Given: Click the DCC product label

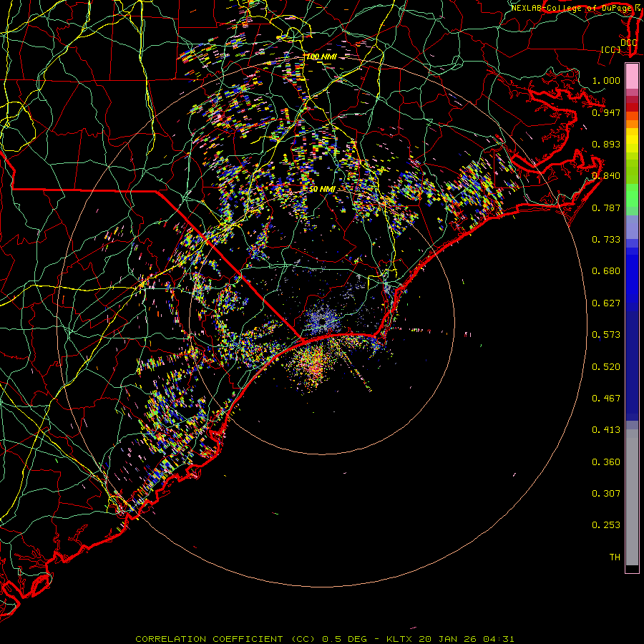Looking at the screenshot, I should (x=628, y=42).
